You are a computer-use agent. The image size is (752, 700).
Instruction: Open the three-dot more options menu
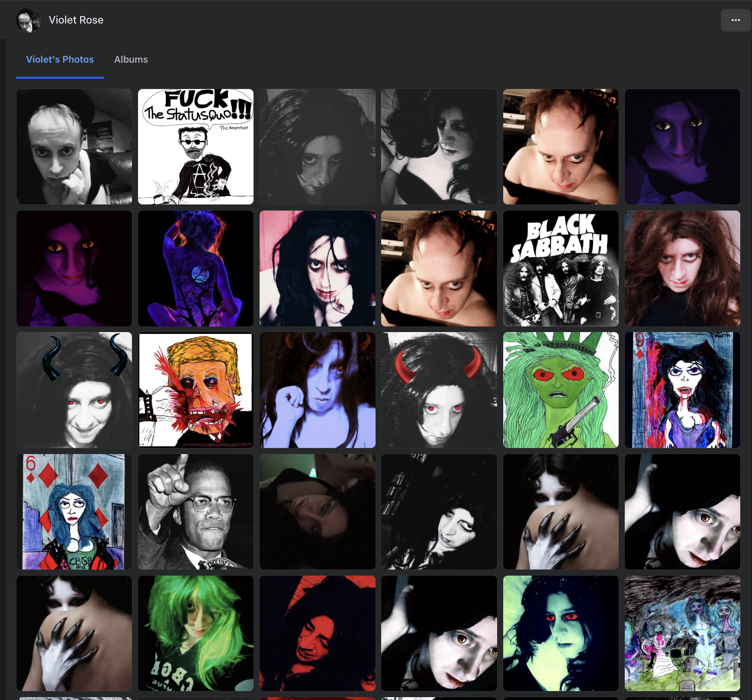point(736,20)
